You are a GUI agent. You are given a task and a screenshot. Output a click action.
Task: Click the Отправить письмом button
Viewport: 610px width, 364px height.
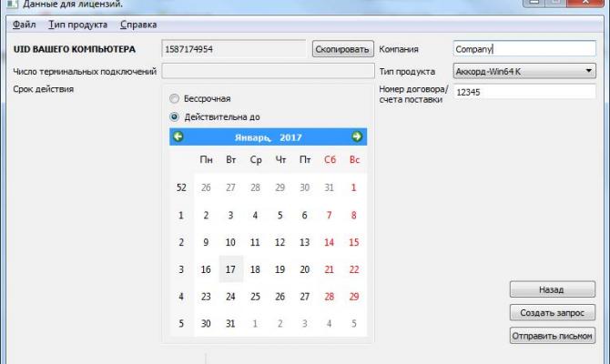point(553,336)
